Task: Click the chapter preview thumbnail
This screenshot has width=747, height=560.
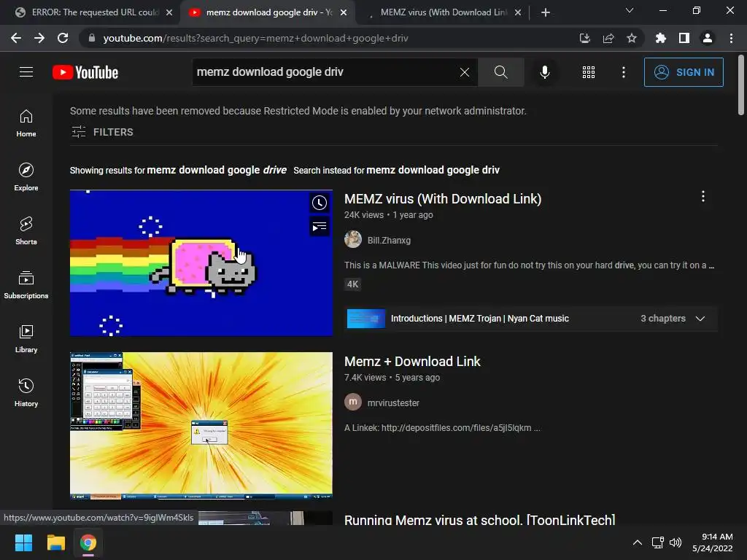Action: 366,319
